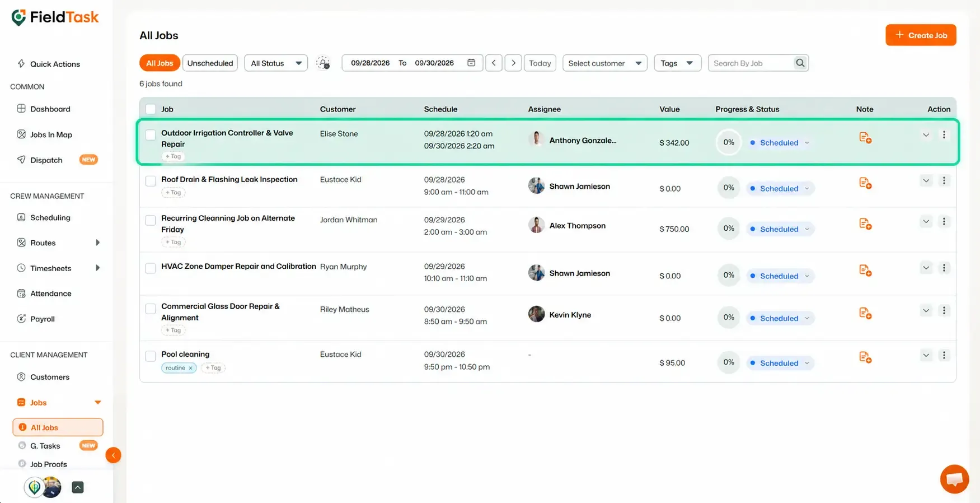Select all jobs with the header checkbox
980x503 pixels.
click(151, 109)
